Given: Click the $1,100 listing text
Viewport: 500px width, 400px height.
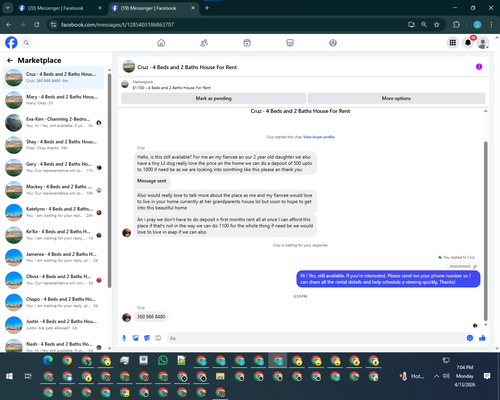Looking at the screenshot, I should [172, 88].
